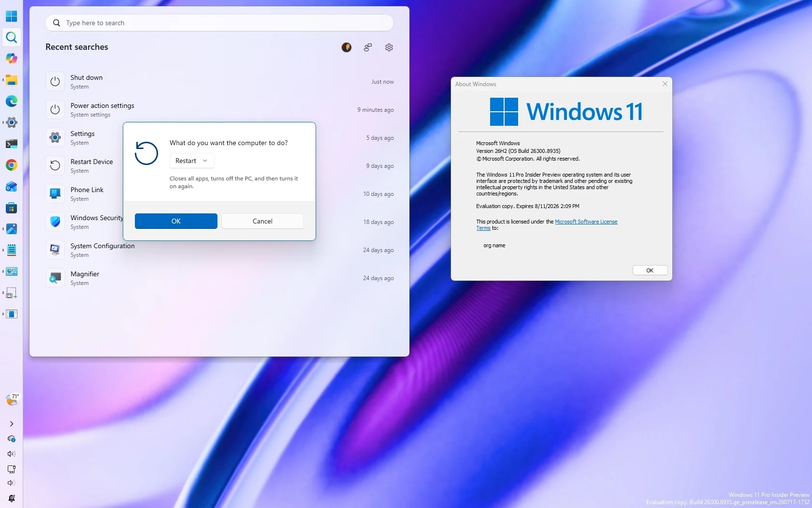Open the Control Panel icon in the taskbar
812x508 pixels.
click(11, 271)
